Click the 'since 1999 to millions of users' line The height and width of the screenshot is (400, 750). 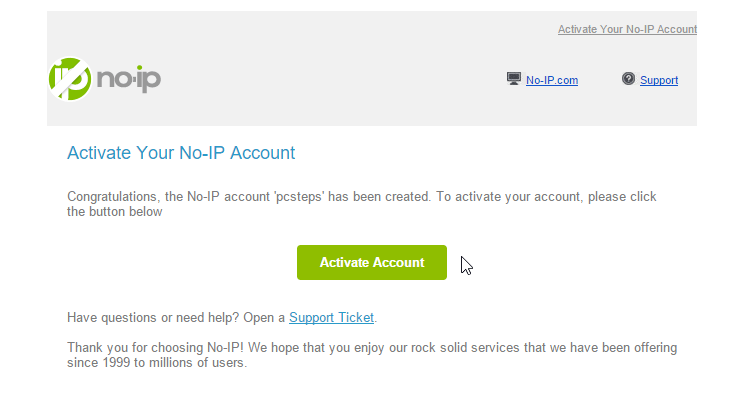coord(157,363)
